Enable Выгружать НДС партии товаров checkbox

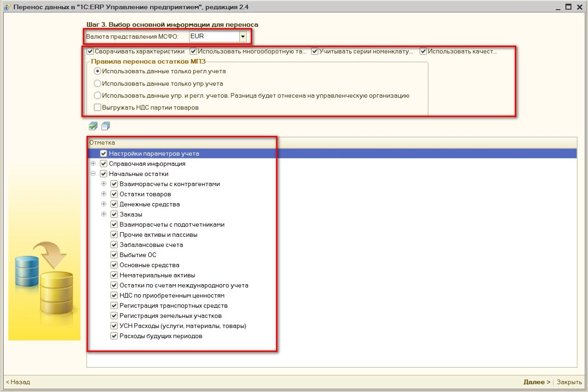tap(97, 107)
